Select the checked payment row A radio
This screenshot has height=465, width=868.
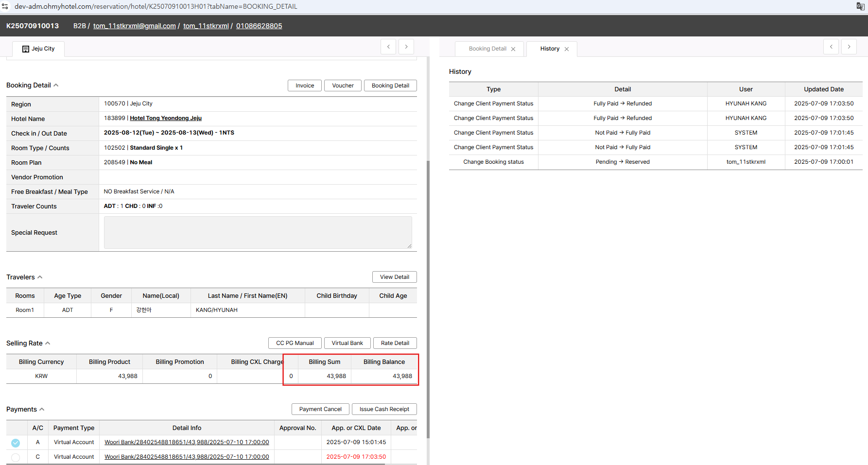(x=16, y=443)
